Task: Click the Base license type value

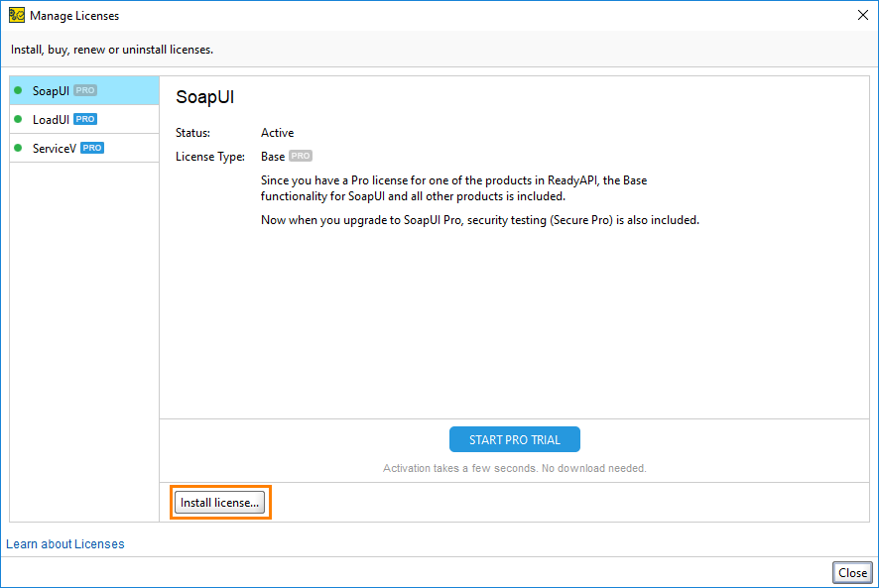Action: click(273, 157)
